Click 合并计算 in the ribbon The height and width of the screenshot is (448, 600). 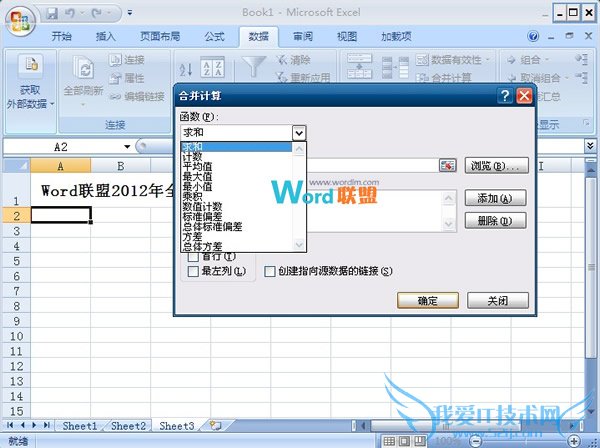click(444, 78)
